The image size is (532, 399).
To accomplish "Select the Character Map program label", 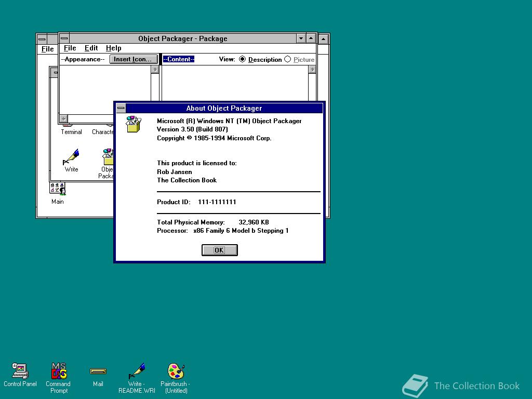I will pos(103,132).
